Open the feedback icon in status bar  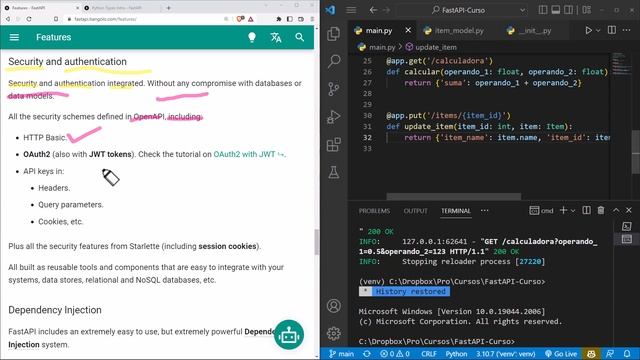point(610,353)
